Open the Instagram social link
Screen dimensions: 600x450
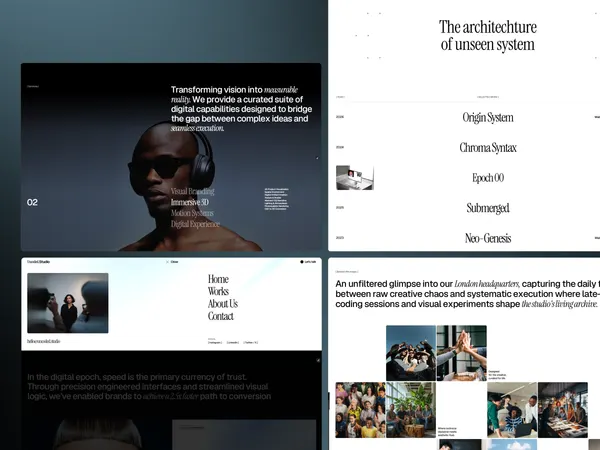[x=215, y=342]
